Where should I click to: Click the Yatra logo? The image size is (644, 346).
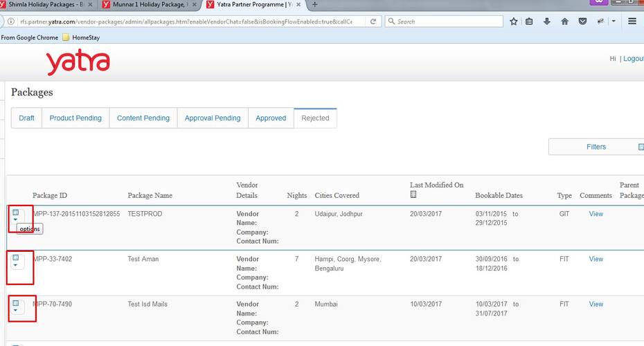78,62
